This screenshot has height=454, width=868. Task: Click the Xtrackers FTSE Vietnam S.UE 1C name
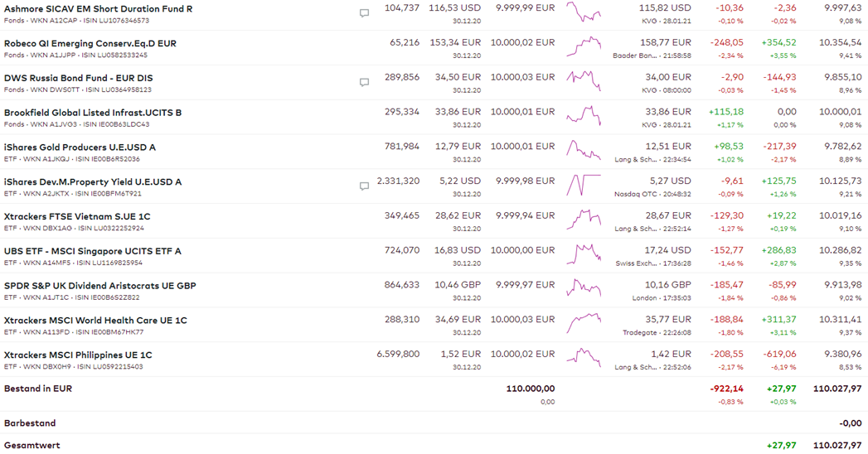[77, 216]
